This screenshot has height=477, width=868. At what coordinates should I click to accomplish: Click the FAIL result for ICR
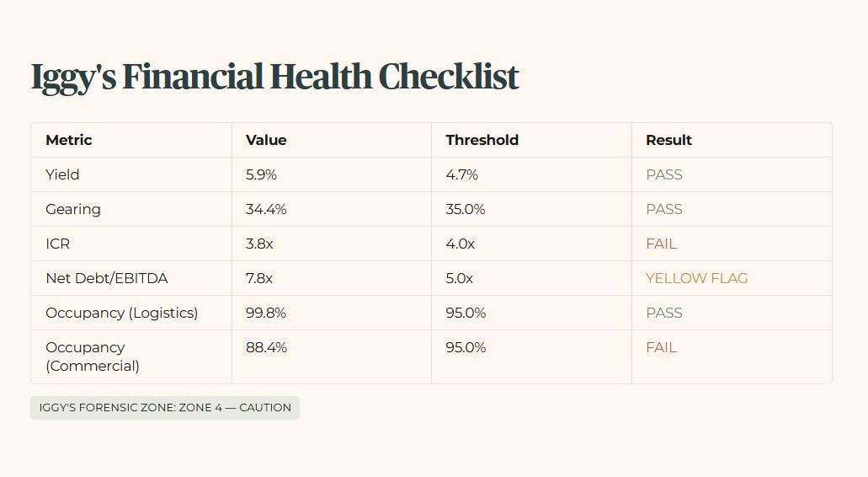(661, 244)
